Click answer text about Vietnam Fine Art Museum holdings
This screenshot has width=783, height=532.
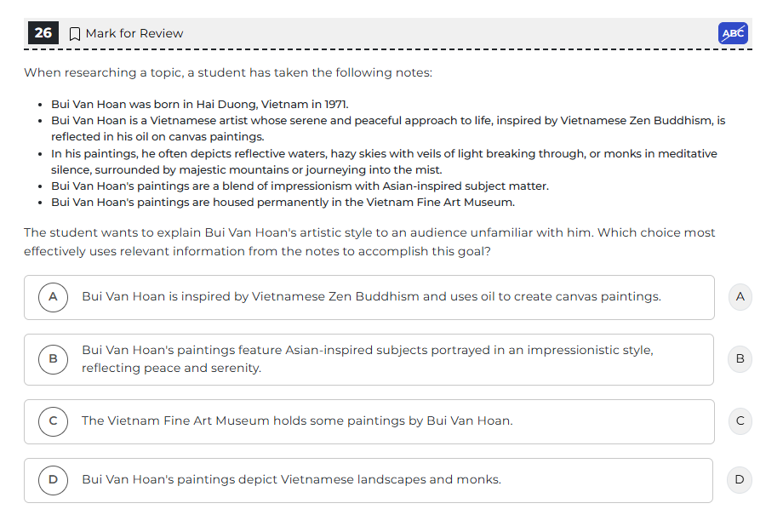click(297, 420)
